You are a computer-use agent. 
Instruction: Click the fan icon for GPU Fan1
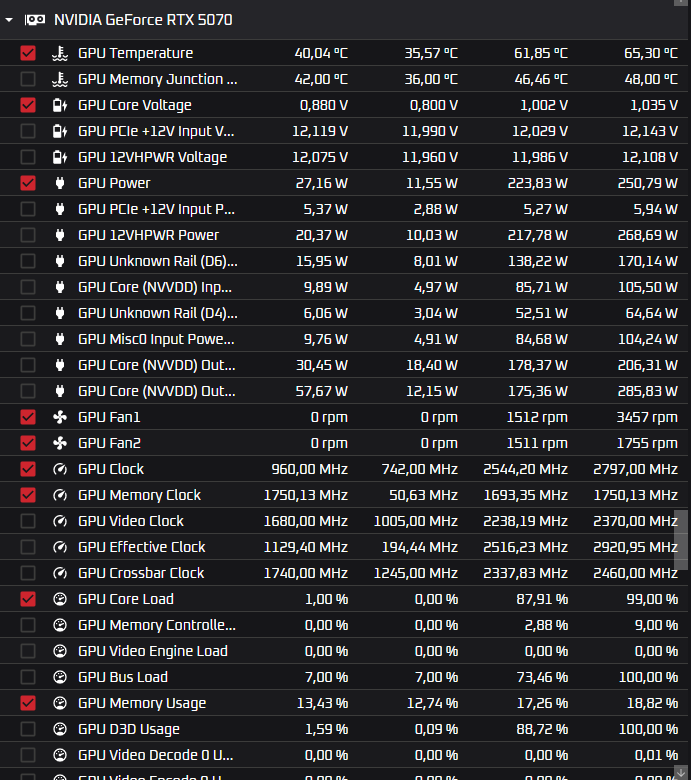[x=60, y=417]
